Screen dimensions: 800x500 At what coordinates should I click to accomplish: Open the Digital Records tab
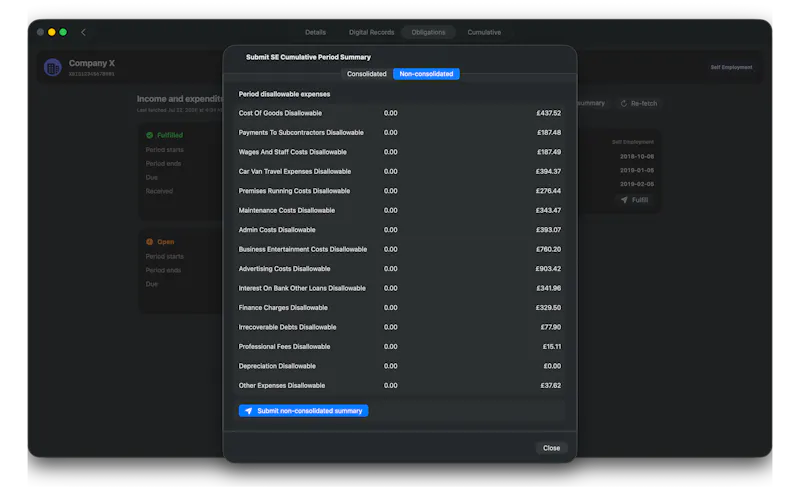[x=371, y=32]
